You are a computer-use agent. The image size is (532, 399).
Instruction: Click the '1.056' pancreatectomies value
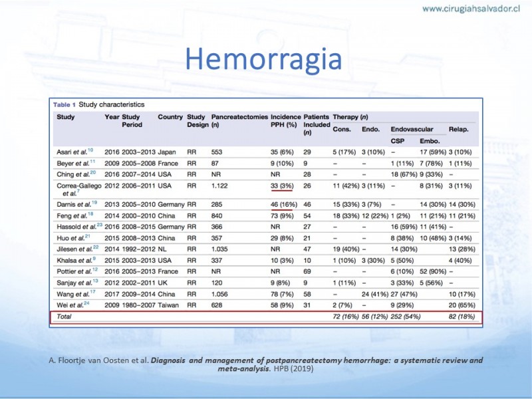(x=219, y=294)
